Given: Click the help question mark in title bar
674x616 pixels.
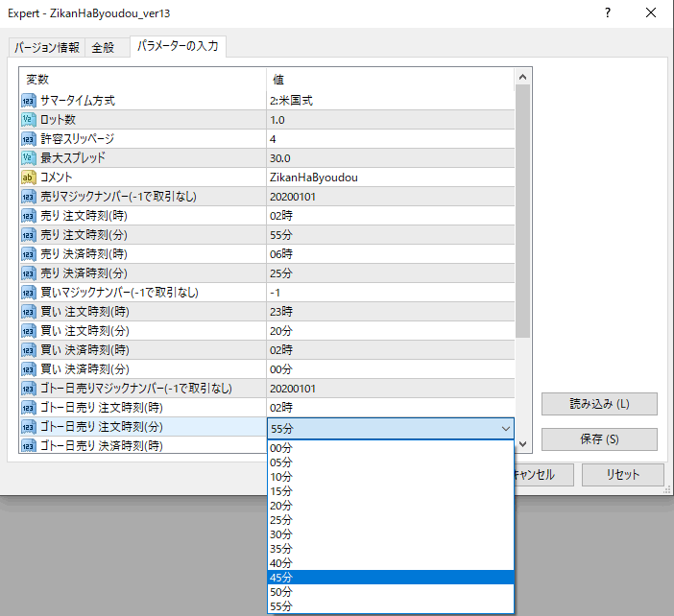Looking at the screenshot, I should 608,12.
